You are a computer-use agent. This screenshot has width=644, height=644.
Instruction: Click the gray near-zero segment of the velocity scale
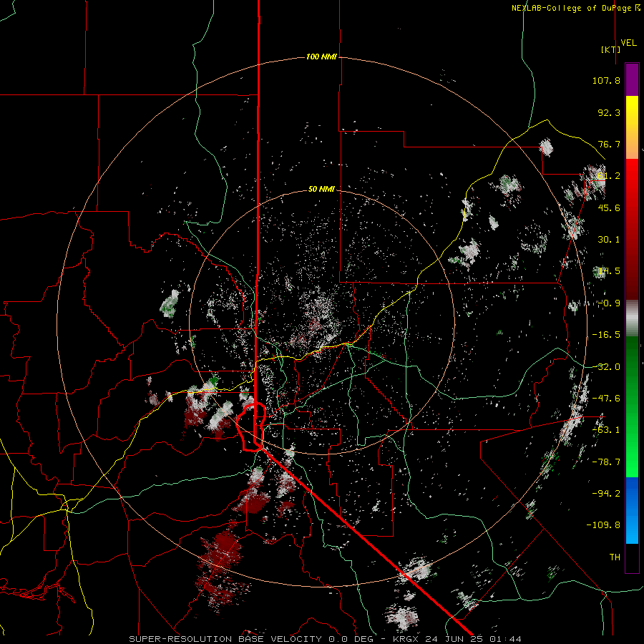coord(632,318)
